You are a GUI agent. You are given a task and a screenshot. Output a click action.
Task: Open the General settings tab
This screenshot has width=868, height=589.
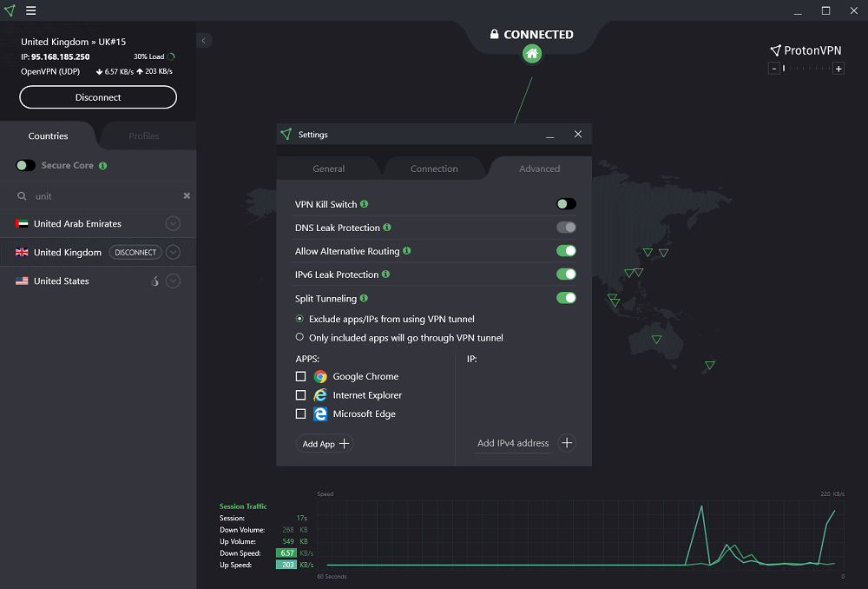[329, 169]
